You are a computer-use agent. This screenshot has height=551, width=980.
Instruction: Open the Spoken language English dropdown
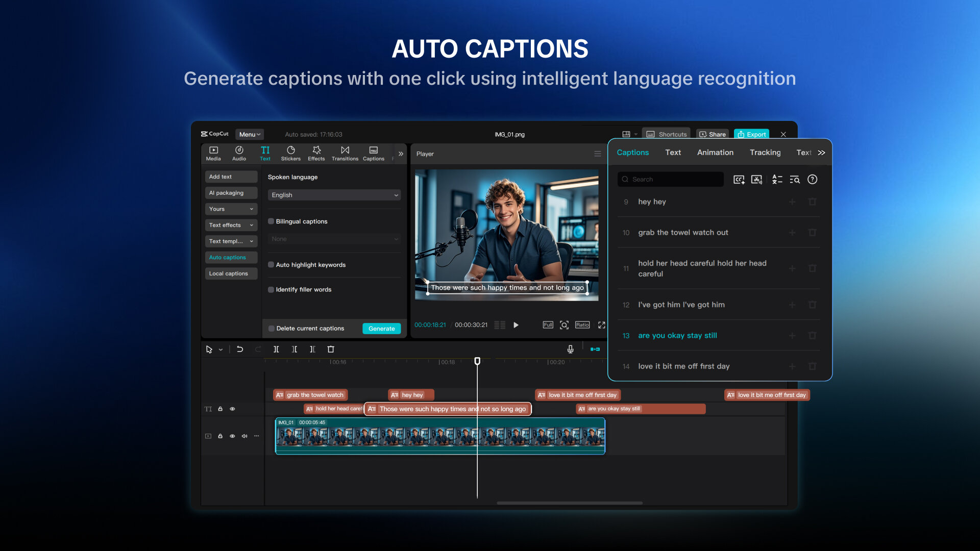point(334,195)
